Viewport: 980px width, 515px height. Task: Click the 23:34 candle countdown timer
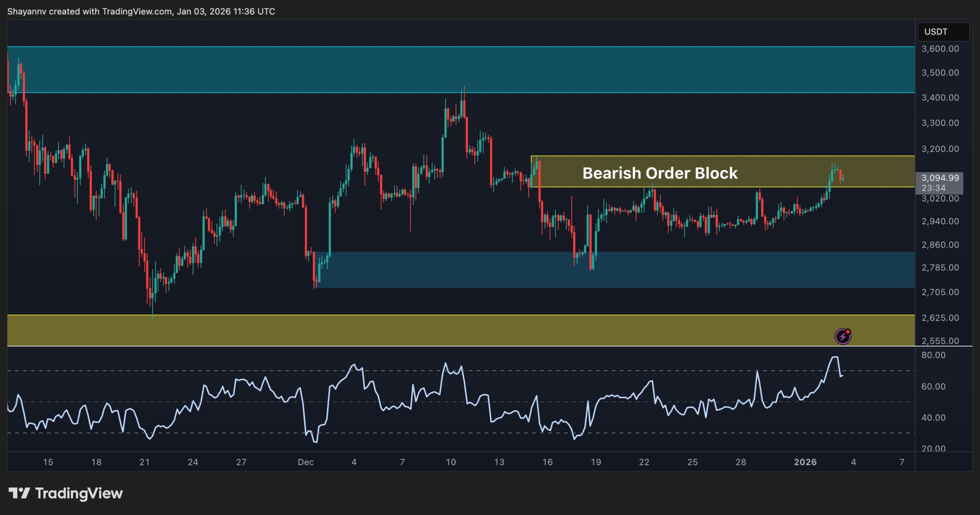(933, 188)
